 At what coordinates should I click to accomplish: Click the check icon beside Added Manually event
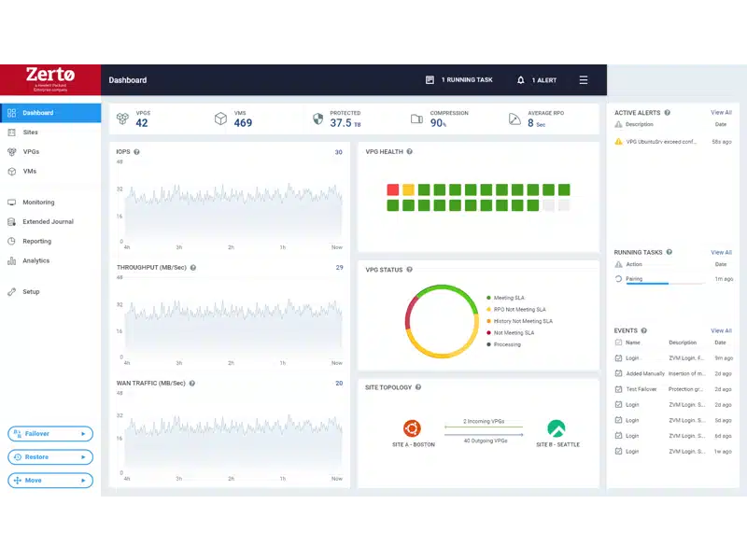point(618,373)
